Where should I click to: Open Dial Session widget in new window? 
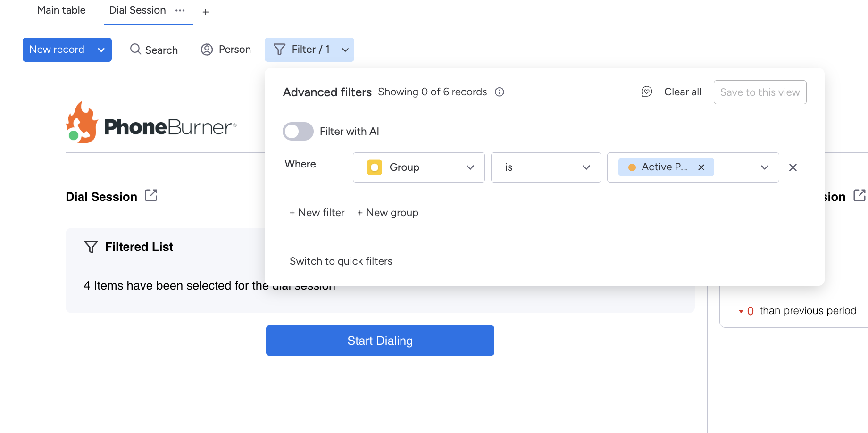coord(151,196)
